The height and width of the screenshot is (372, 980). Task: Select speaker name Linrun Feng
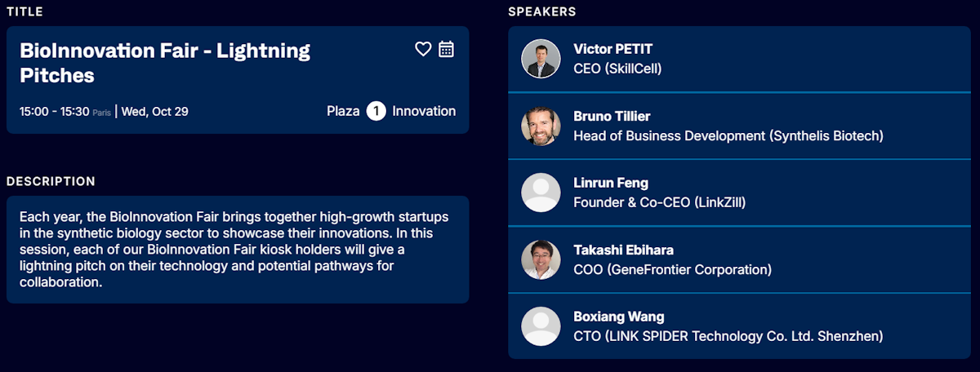click(611, 183)
